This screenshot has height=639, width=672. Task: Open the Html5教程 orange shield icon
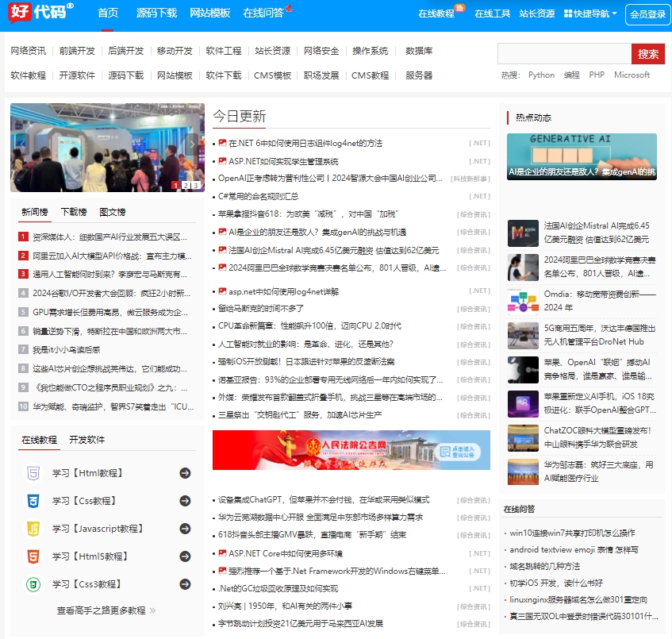33,556
